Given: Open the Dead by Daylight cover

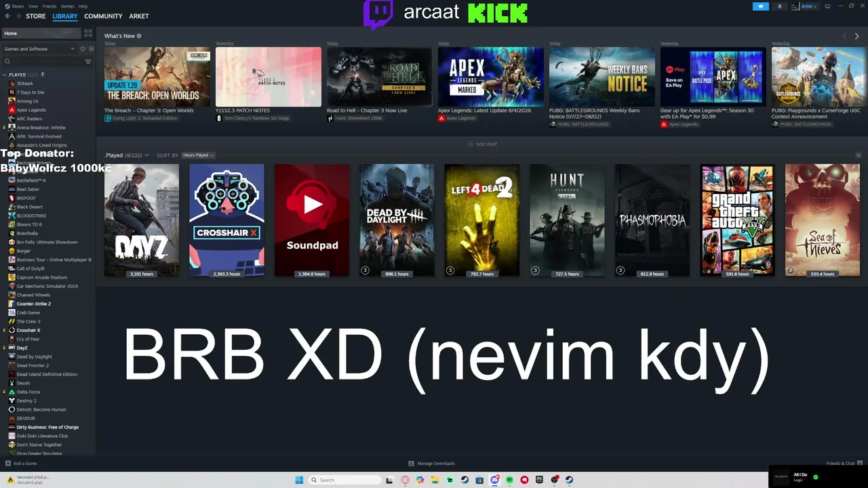Looking at the screenshot, I should [x=397, y=220].
